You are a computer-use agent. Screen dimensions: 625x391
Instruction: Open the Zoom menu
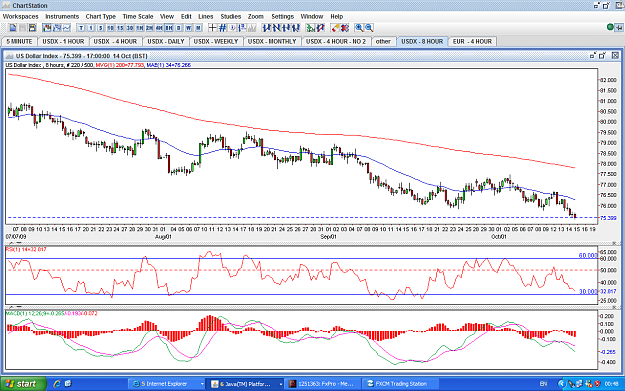pos(256,16)
